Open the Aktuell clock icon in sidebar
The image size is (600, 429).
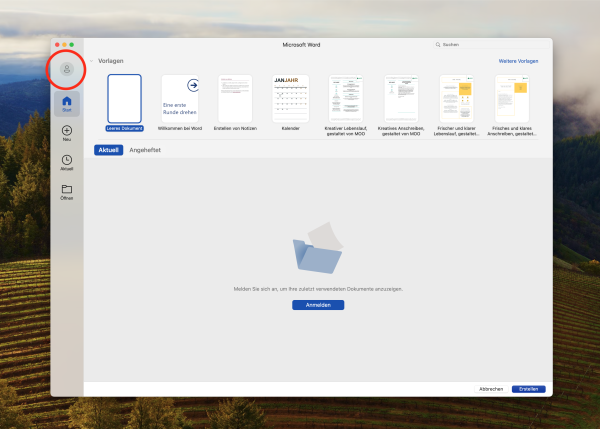[x=67, y=160]
